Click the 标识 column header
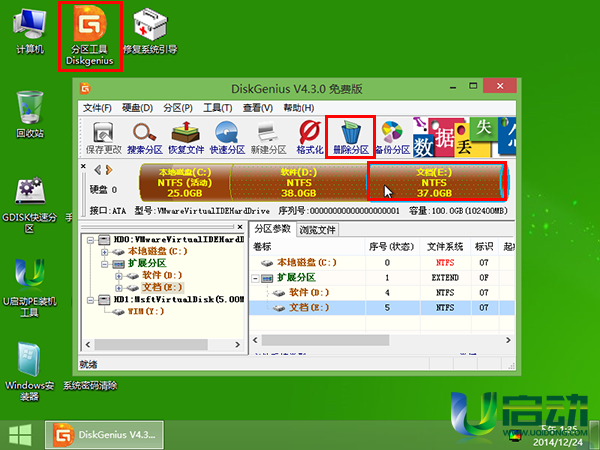600x450 pixels. [484, 247]
